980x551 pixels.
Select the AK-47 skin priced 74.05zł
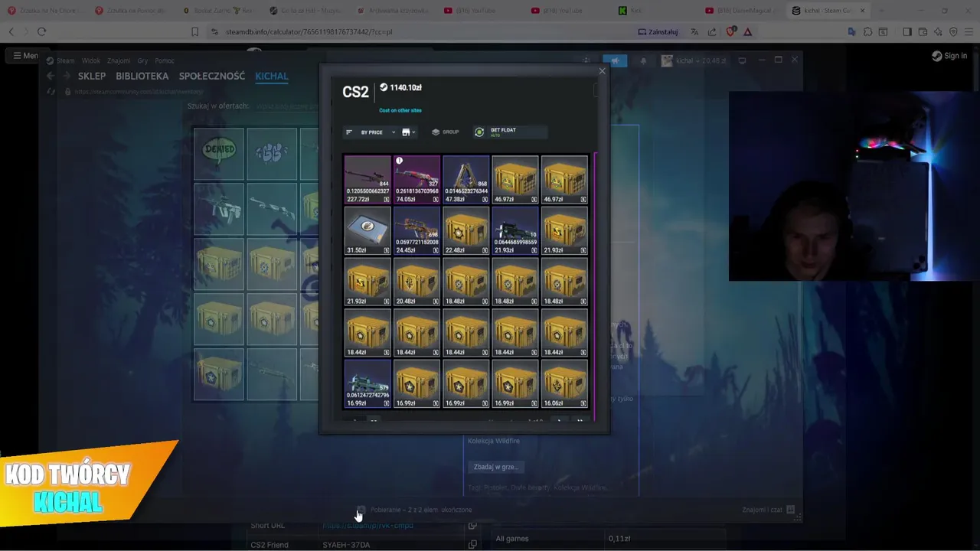(x=416, y=180)
